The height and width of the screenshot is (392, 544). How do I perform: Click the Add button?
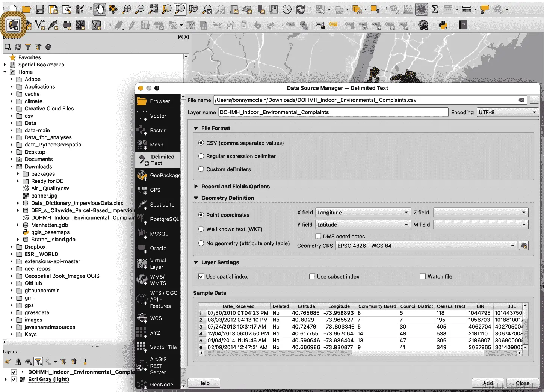pos(488,383)
